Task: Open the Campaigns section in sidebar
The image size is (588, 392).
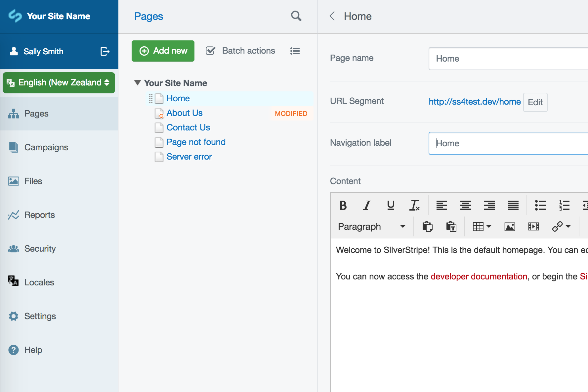Action: click(x=46, y=147)
